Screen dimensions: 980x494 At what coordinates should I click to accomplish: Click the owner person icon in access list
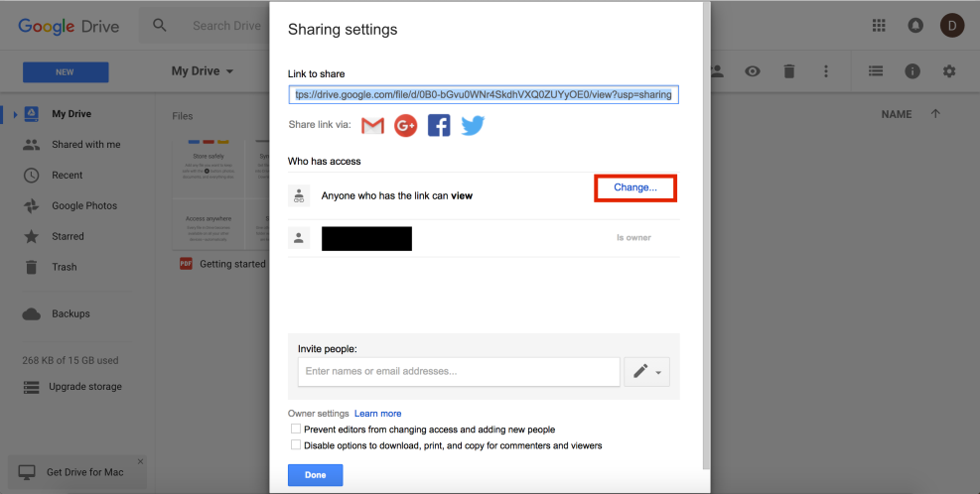coord(300,237)
